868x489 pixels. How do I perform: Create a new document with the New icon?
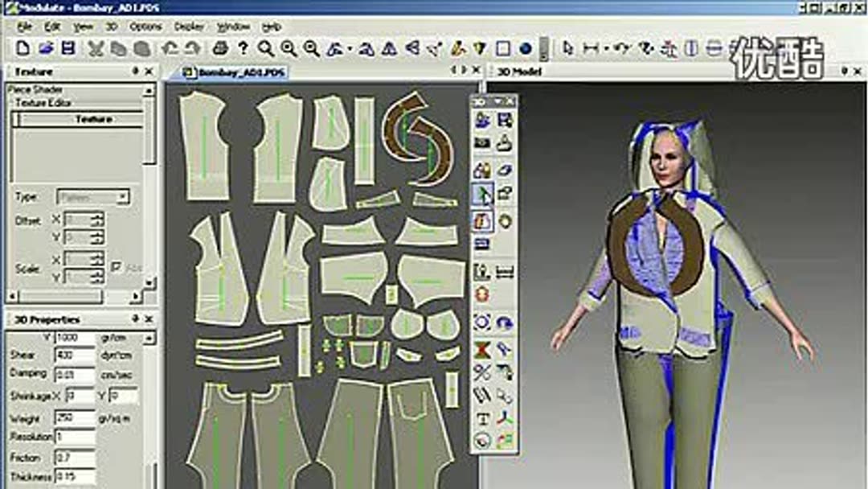point(23,46)
